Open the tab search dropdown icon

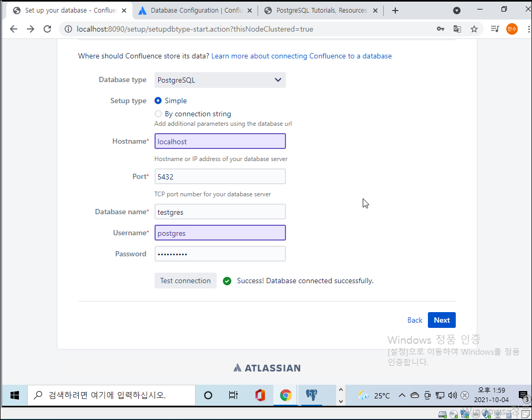click(457, 11)
